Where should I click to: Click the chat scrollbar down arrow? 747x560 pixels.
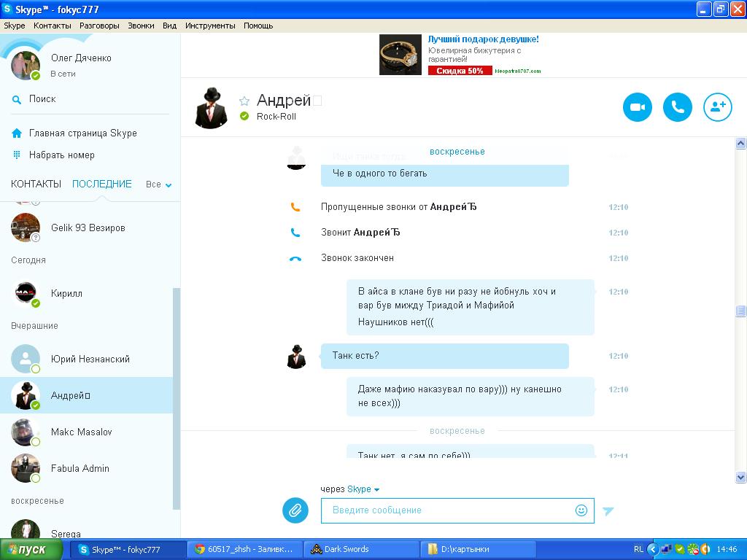[741, 477]
